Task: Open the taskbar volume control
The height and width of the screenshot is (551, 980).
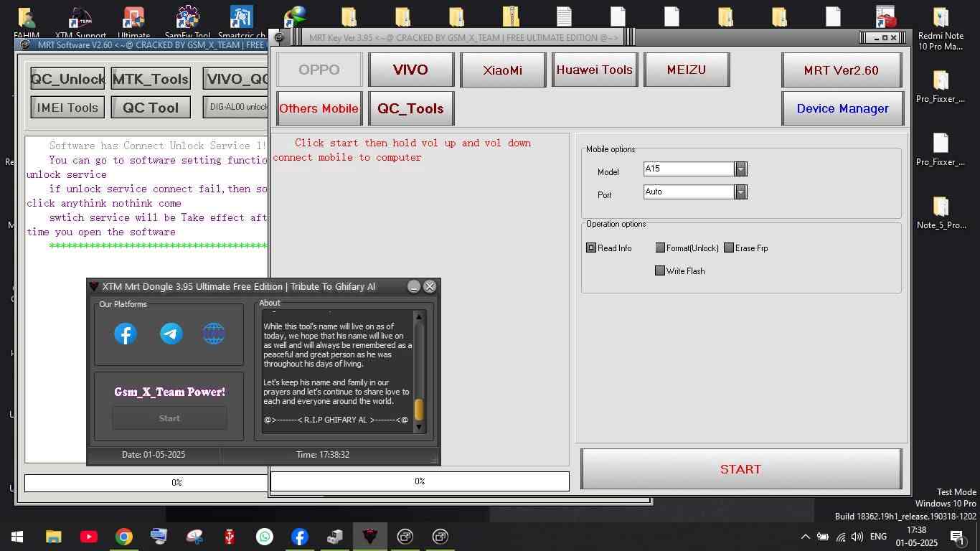Action: tap(857, 537)
